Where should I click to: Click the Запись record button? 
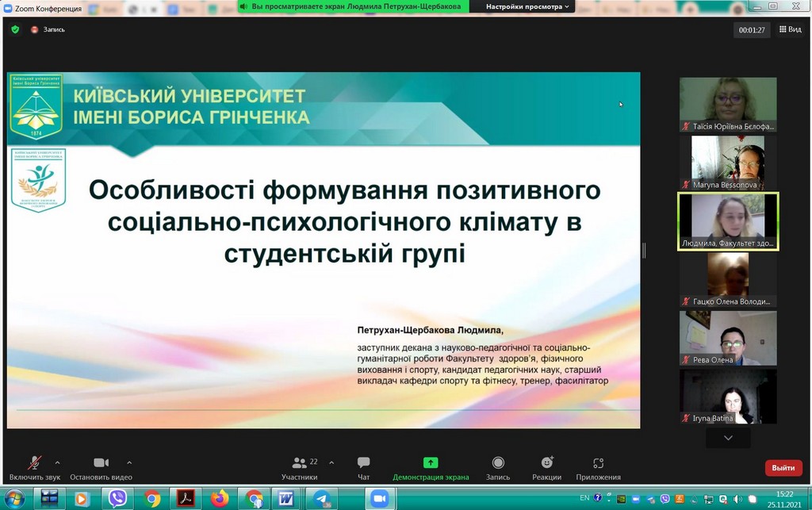(x=497, y=467)
